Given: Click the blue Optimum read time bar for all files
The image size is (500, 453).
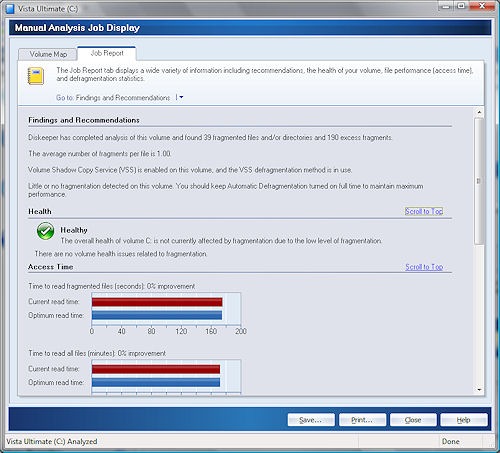Looking at the screenshot, I should pyautogui.click(x=156, y=382).
